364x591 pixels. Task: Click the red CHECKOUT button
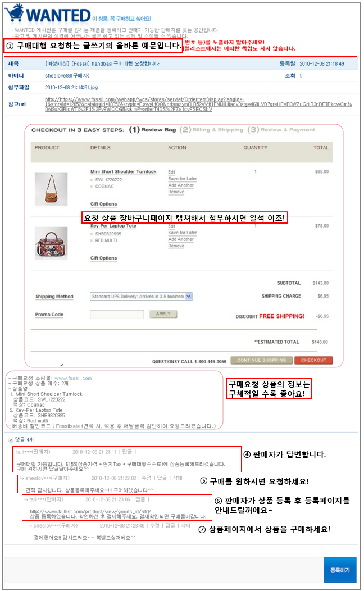313,360
